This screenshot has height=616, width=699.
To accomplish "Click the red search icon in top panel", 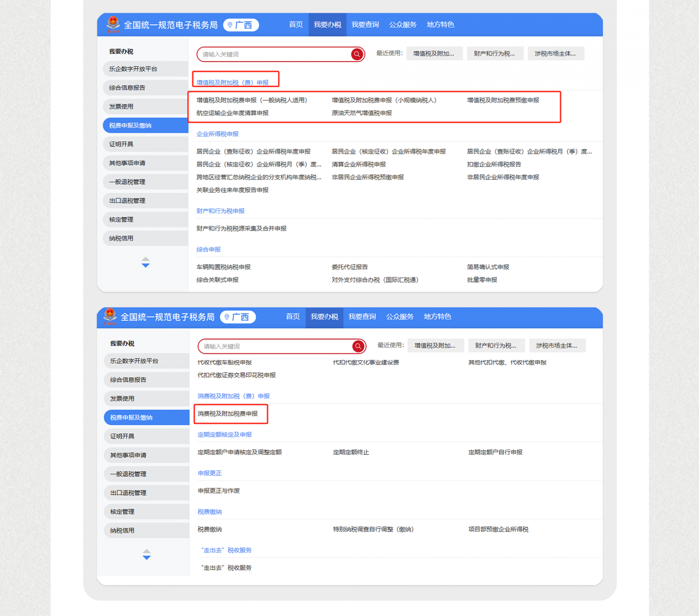I will tap(357, 54).
